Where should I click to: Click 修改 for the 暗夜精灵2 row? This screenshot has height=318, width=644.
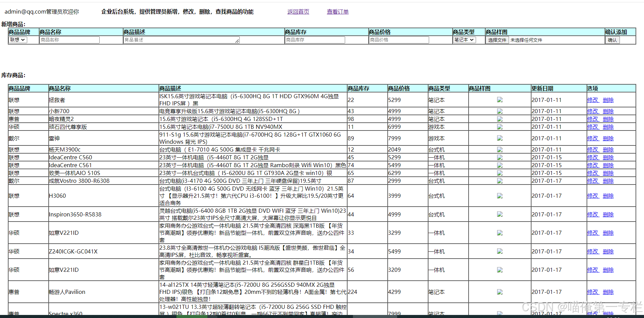tap(593, 119)
